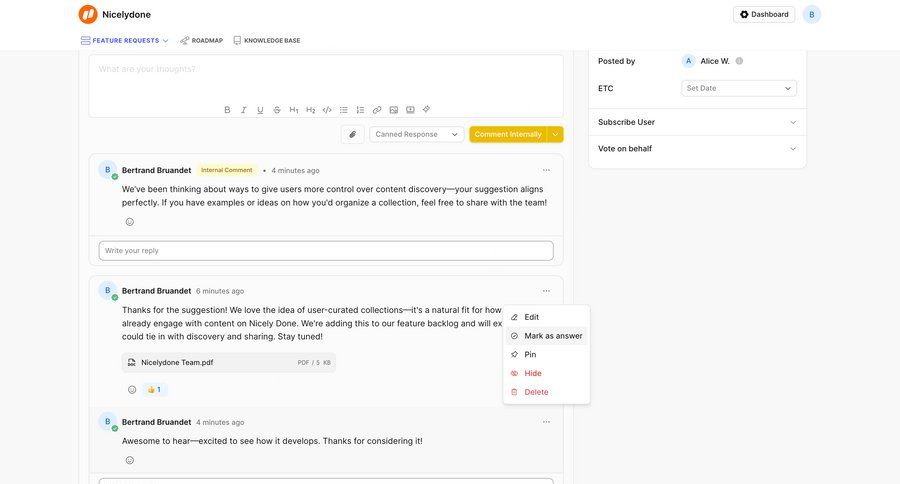Click the info icon beside Alice W.
900x484 pixels.
click(739, 61)
